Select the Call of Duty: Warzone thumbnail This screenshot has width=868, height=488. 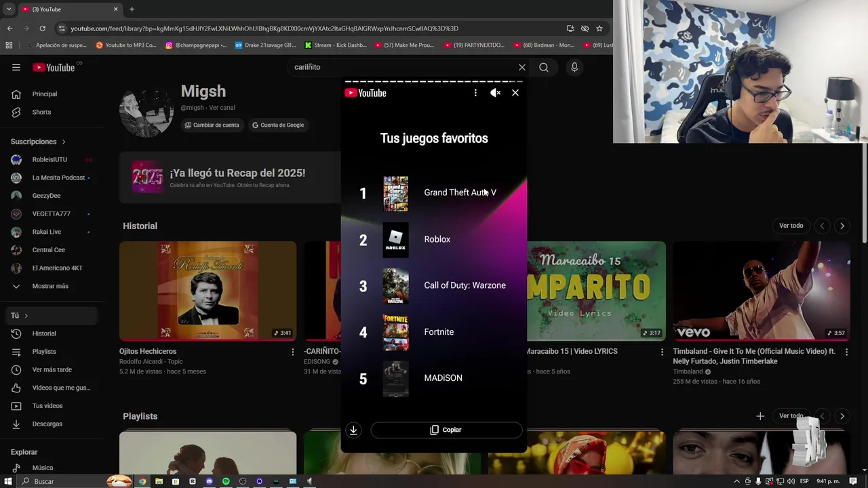[396, 286]
